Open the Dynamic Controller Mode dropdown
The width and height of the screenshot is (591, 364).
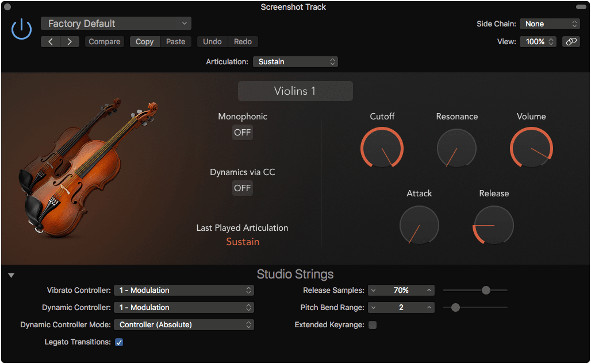[184, 324]
